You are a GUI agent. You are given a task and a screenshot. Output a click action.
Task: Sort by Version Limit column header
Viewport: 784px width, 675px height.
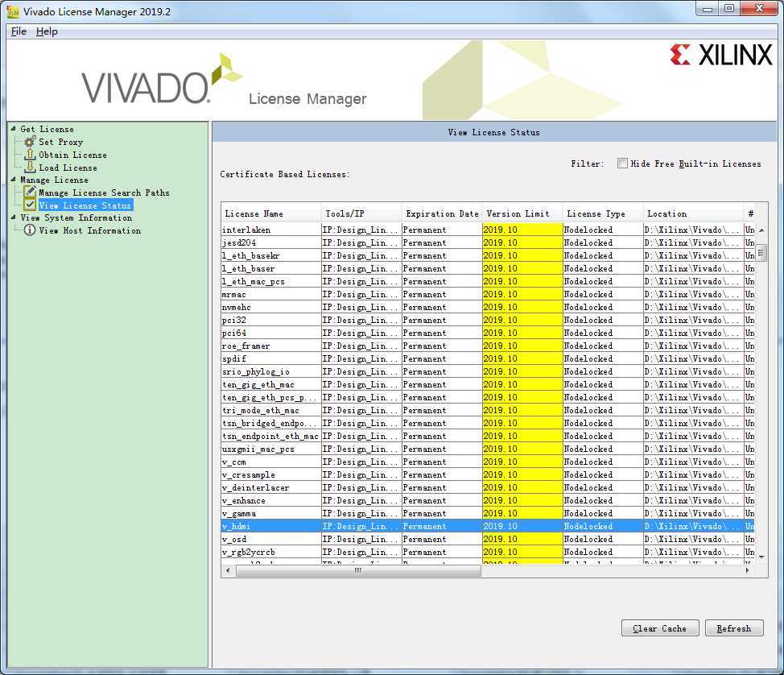(522, 213)
